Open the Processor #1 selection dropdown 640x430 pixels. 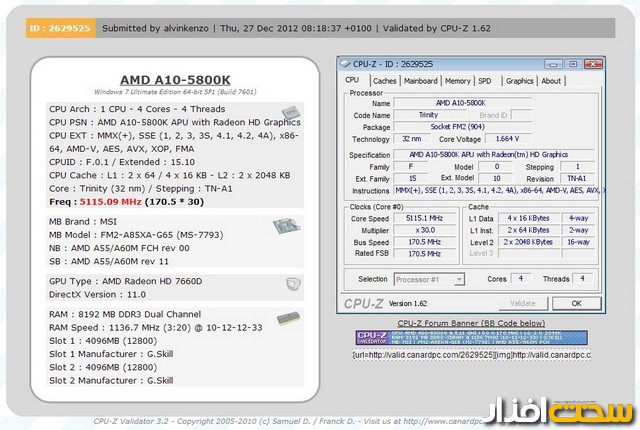tap(429, 279)
